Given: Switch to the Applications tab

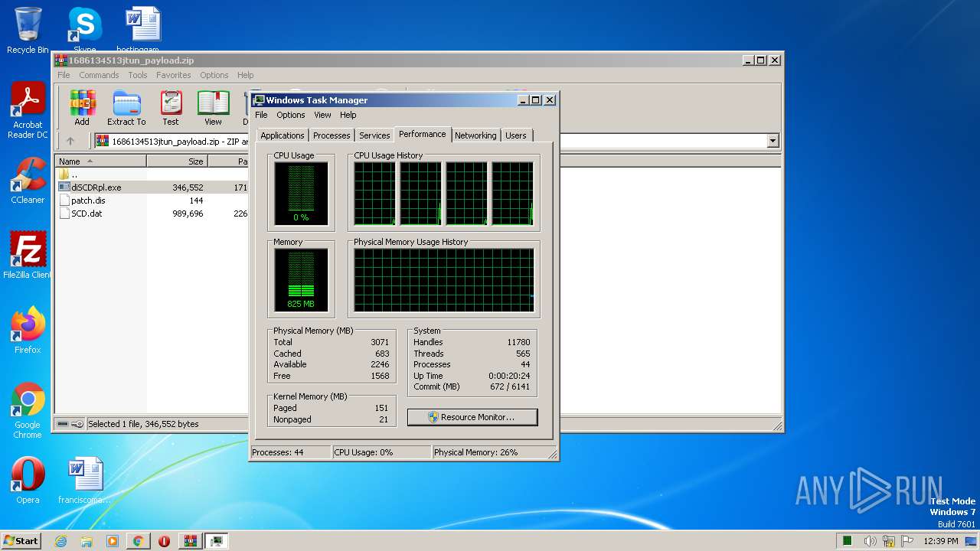Looking at the screenshot, I should tap(283, 135).
